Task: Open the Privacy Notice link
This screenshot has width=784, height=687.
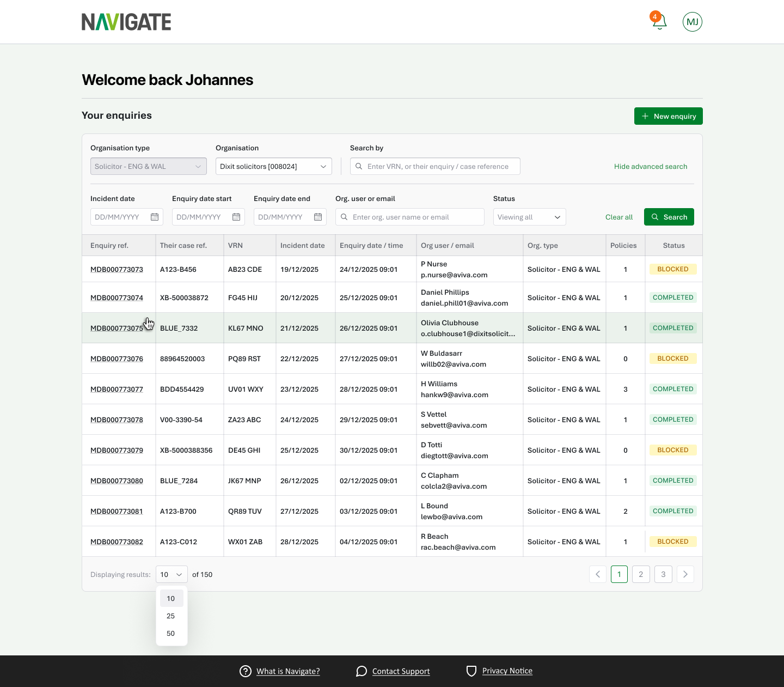Action: [507, 671]
